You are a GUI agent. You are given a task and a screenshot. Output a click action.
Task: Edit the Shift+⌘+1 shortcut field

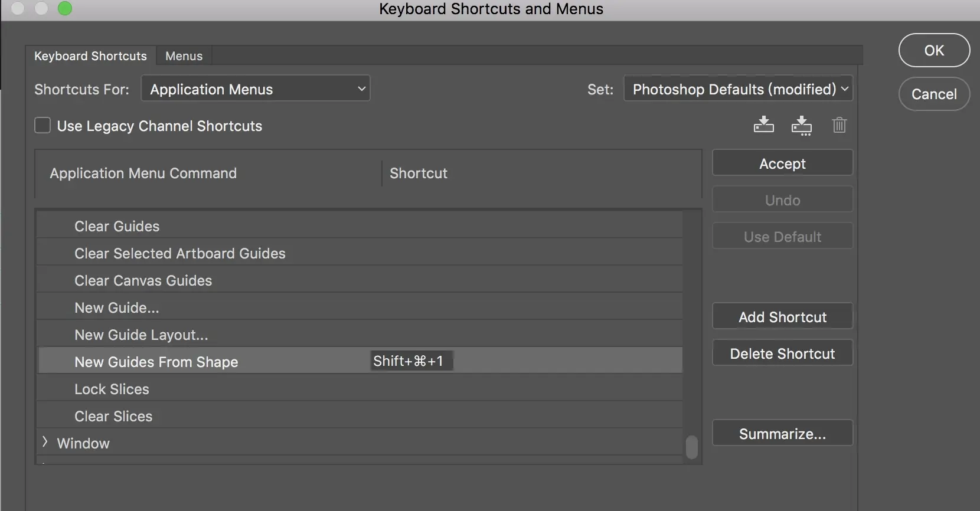click(x=411, y=361)
